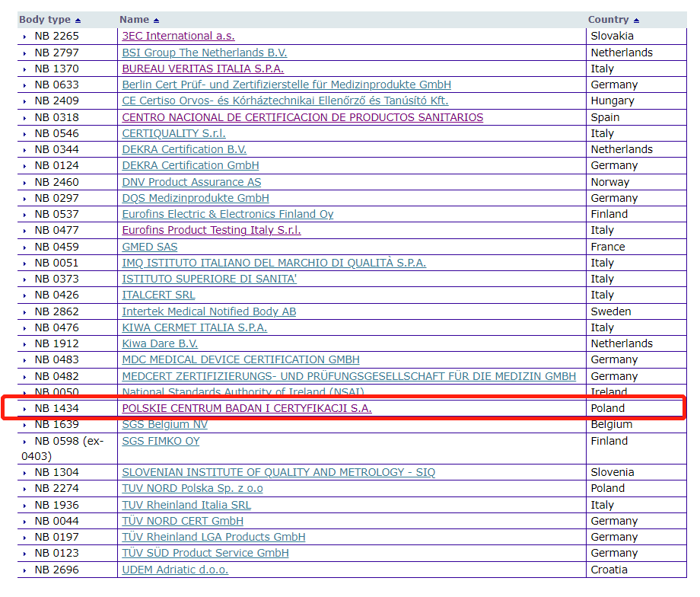The image size is (700, 597).
Task: Click the Body type column header
Action: [45, 20]
